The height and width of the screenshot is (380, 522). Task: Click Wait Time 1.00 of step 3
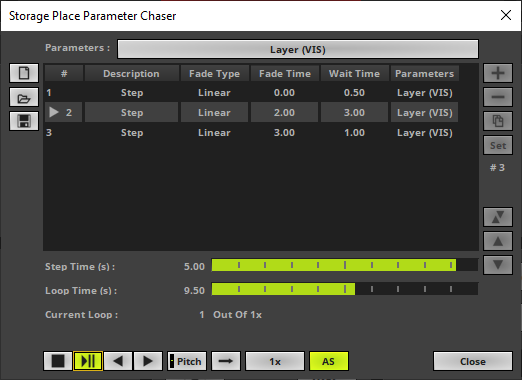pos(354,133)
